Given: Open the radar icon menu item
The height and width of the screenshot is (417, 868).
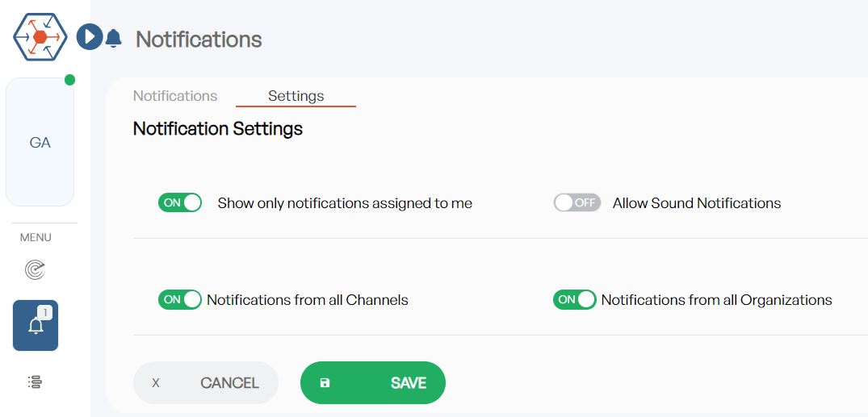Looking at the screenshot, I should [36, 270].
